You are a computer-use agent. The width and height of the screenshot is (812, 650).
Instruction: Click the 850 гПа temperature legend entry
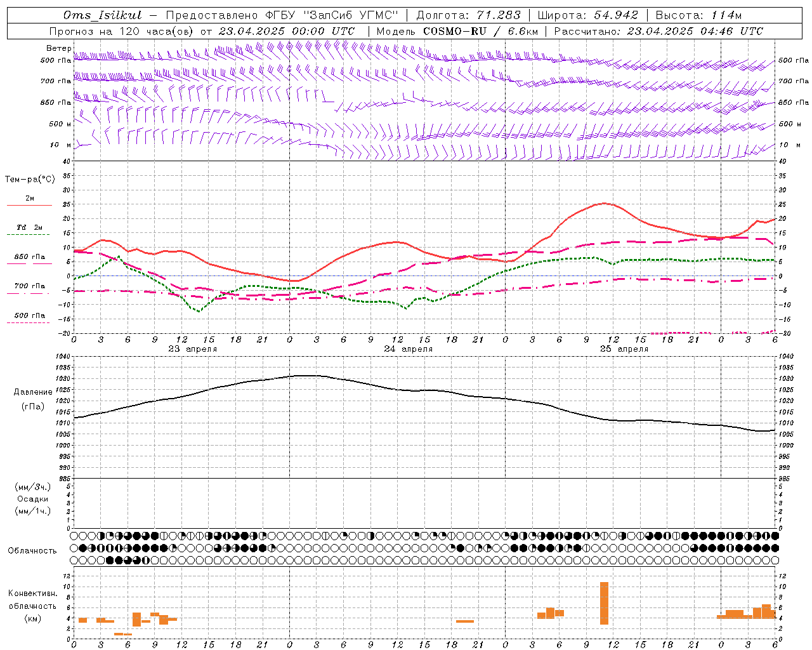click(30, 256)
